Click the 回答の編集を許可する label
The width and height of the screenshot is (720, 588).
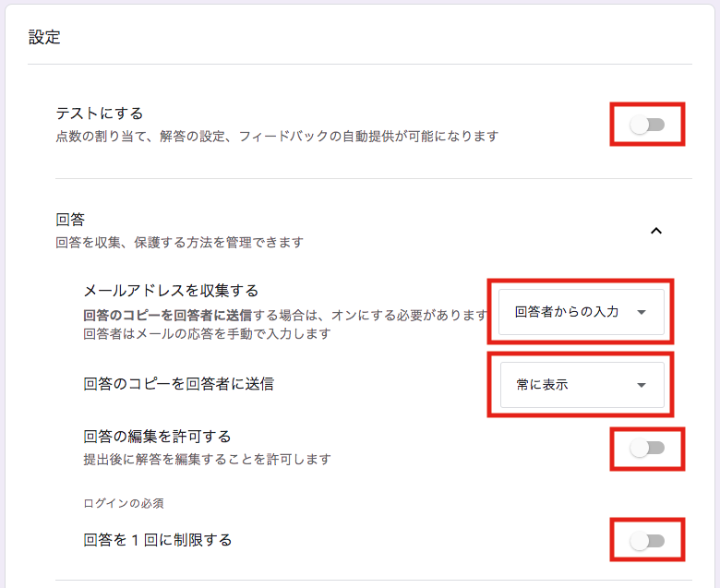[x=157, y=436]
